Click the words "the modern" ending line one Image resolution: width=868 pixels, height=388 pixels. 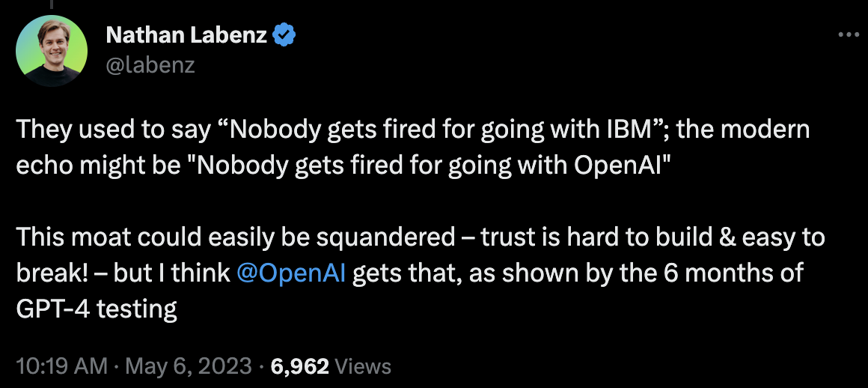coord(744,130)
